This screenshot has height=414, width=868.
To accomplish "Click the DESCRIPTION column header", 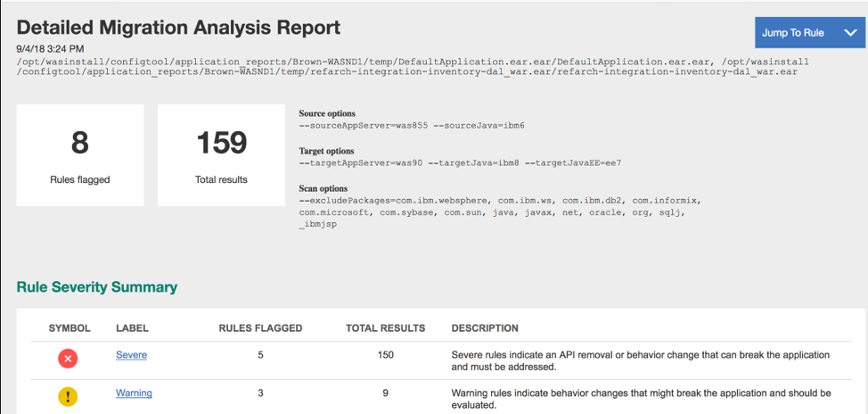I will [x=485, y=328].
